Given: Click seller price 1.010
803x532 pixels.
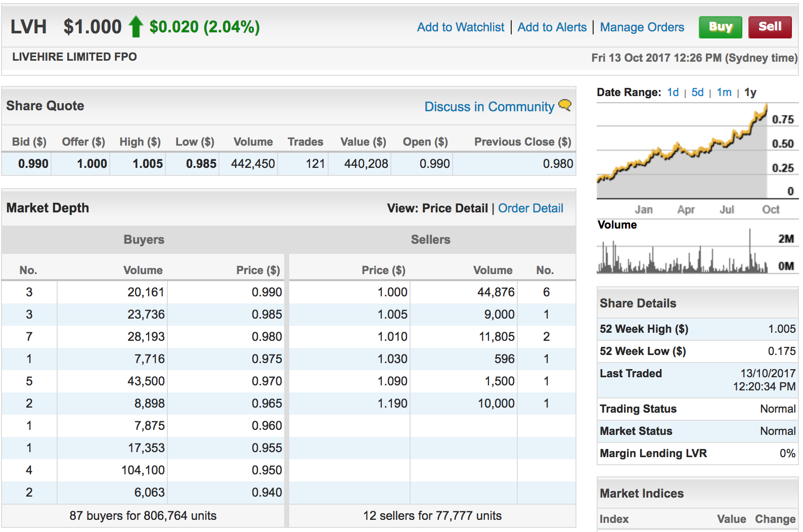Looking at the screenshot, I should tap(392, 337).
